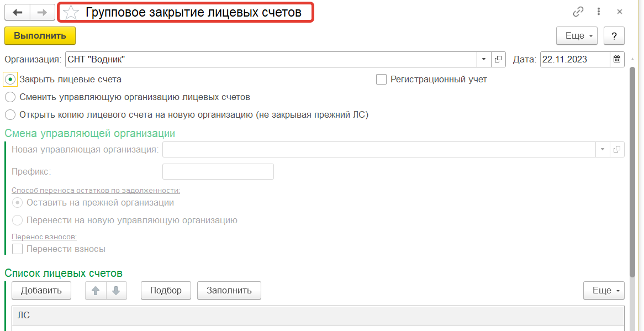Open calendar picker next to Дата field
This screenshot has height=331, width=644.
coord(617,59)
